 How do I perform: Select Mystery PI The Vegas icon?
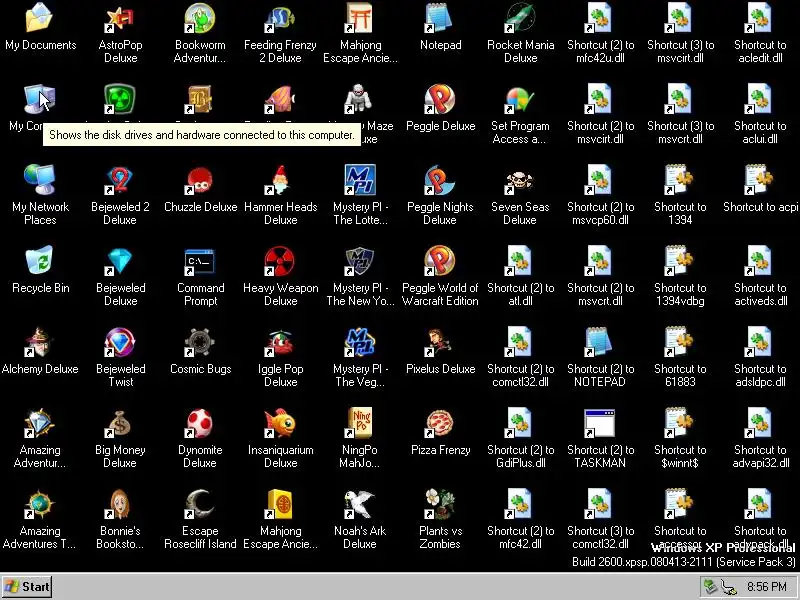coord(360,342)
